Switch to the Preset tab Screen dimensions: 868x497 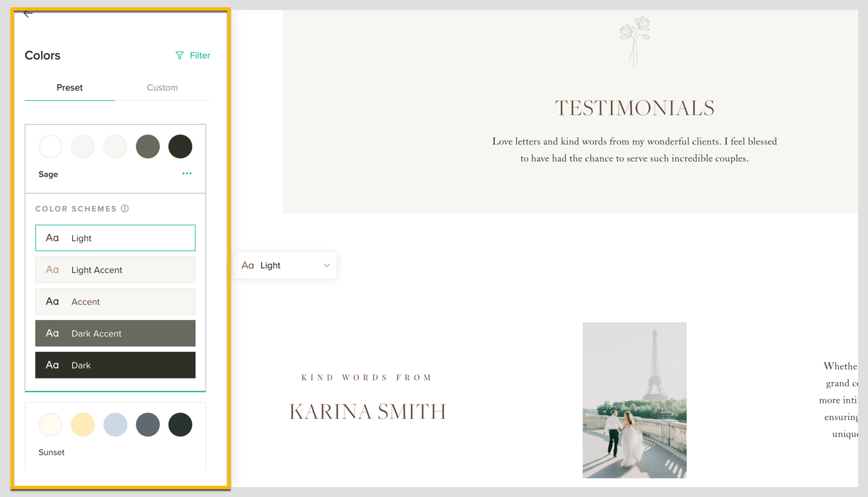tap(70, 87)
